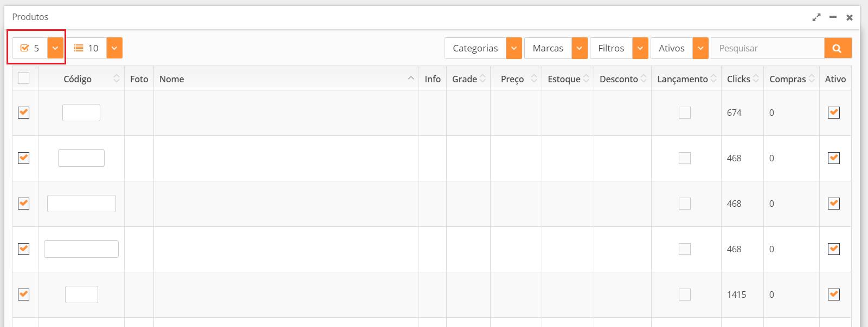Click the orange search magnifier button

pyautogui.click(x=838, y=48)
